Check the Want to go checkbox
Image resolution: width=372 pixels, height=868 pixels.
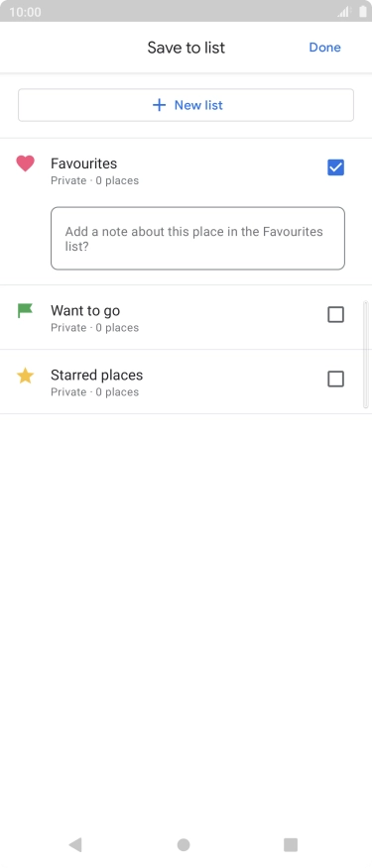[x=336, y=314]
